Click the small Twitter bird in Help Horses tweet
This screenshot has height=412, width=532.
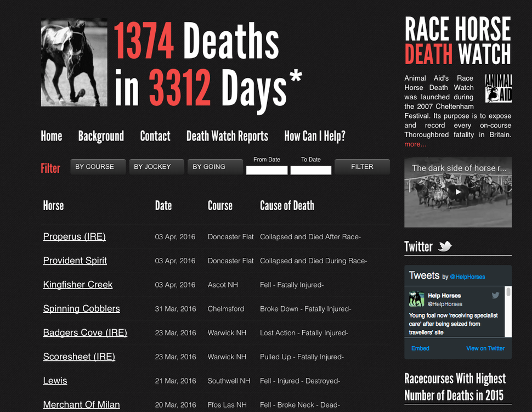click(x=495, y=295)
